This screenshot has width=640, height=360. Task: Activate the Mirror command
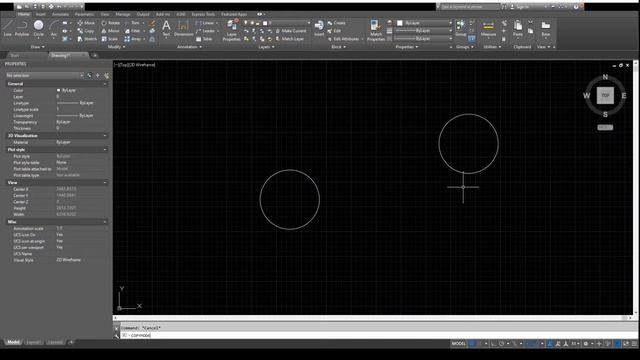click(x=111, y=31)
